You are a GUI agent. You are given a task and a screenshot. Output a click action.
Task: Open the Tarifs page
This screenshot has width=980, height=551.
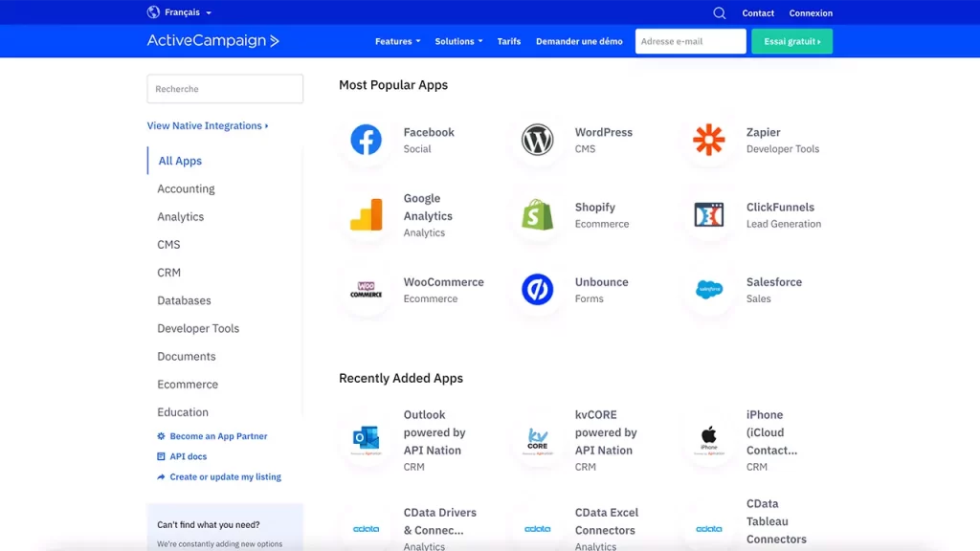509,41
